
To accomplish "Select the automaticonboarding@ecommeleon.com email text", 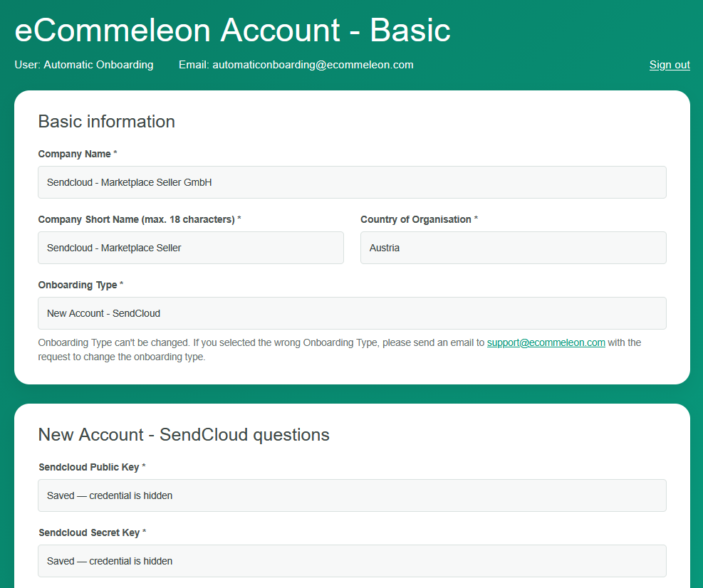I will [x=313, y=65].
